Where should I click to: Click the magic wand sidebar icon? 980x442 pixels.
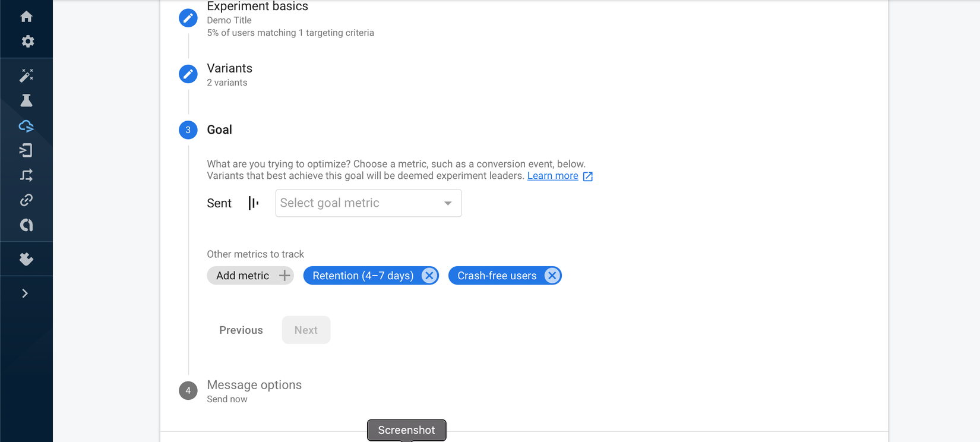26,75
